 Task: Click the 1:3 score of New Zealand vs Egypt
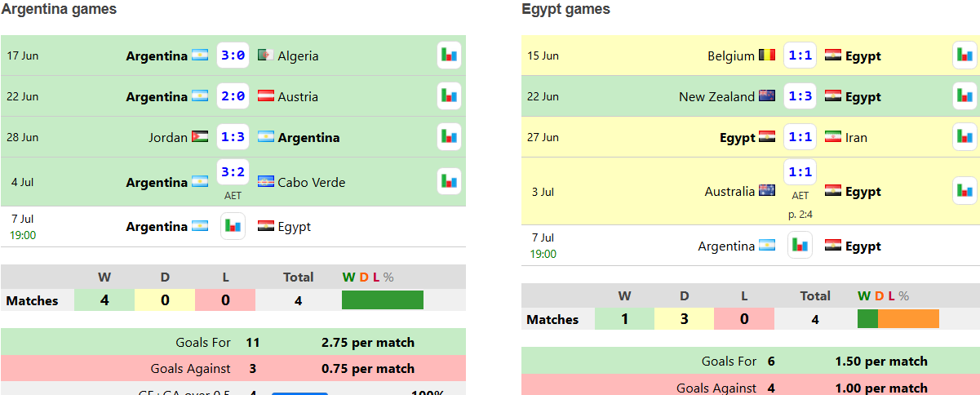[800, 96]
